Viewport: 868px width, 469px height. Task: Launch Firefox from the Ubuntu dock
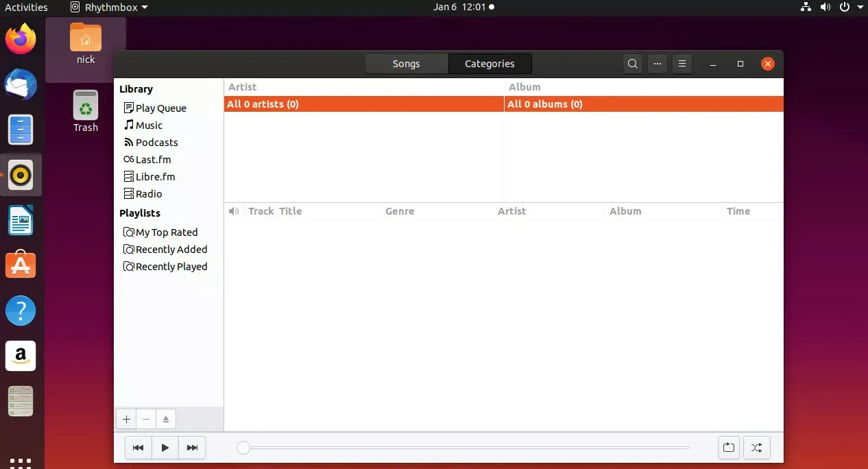(21, 40)
